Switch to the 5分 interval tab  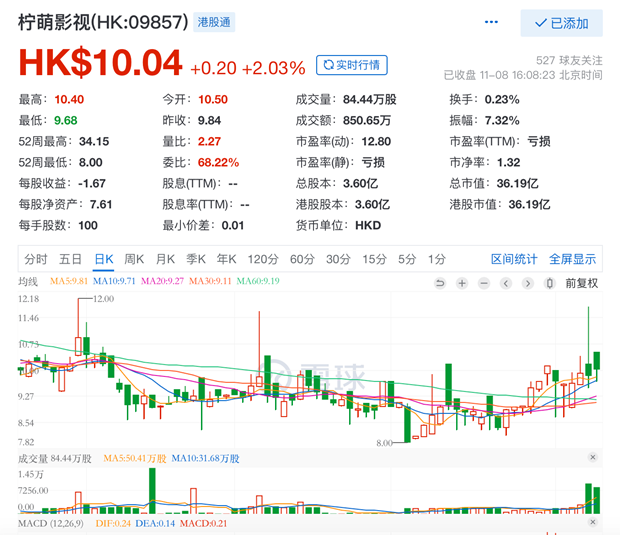(407, 259)
